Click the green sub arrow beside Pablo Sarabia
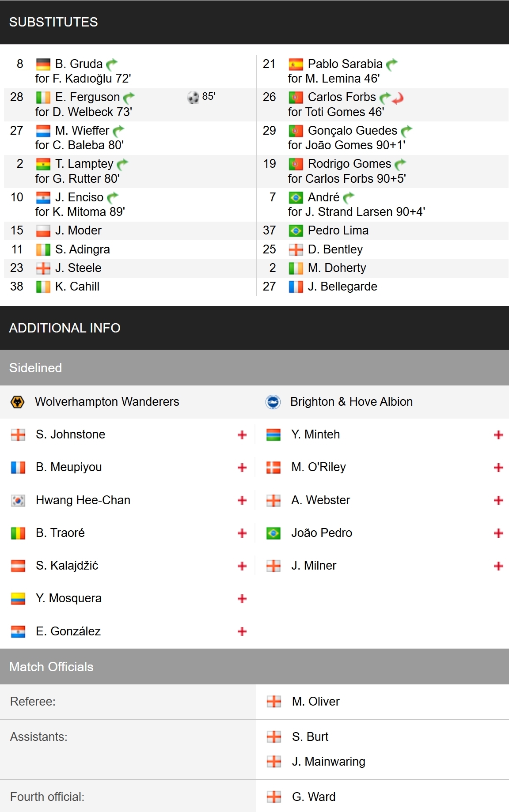 point(392,64)
